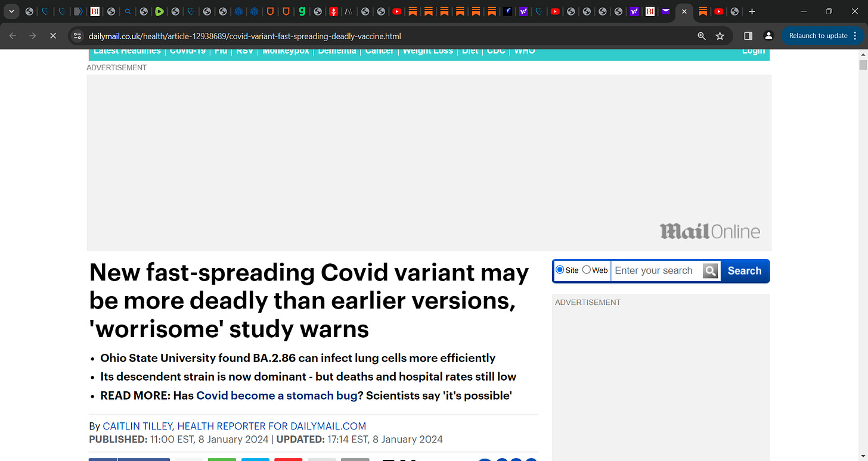This screenshot has height=461, width=868.
Task: Open the Chrome profile avatar icon
Action: 769,36
